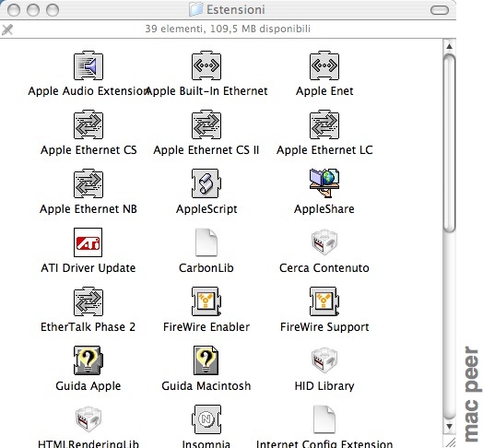Click the Estensioni folder icon in title bar
Image resolution: width=483 pixels, height=448 pixels.
[196, 9]
